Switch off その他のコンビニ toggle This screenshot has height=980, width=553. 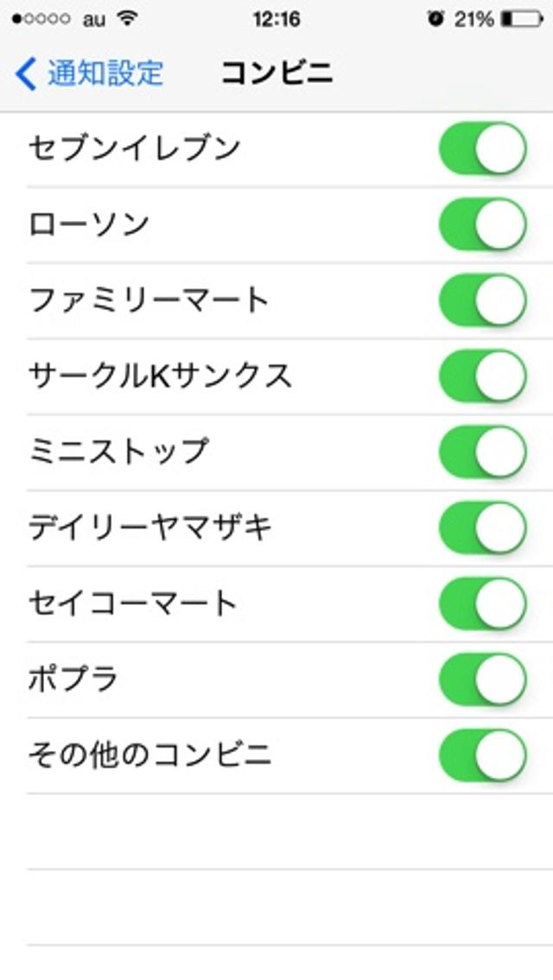coord(482,756)
